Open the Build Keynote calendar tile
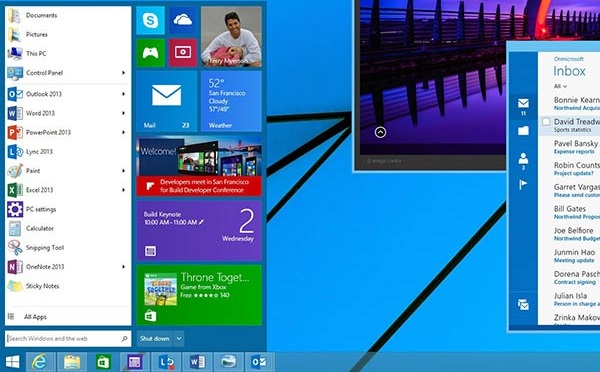The image size is (600, 372). 199,230
